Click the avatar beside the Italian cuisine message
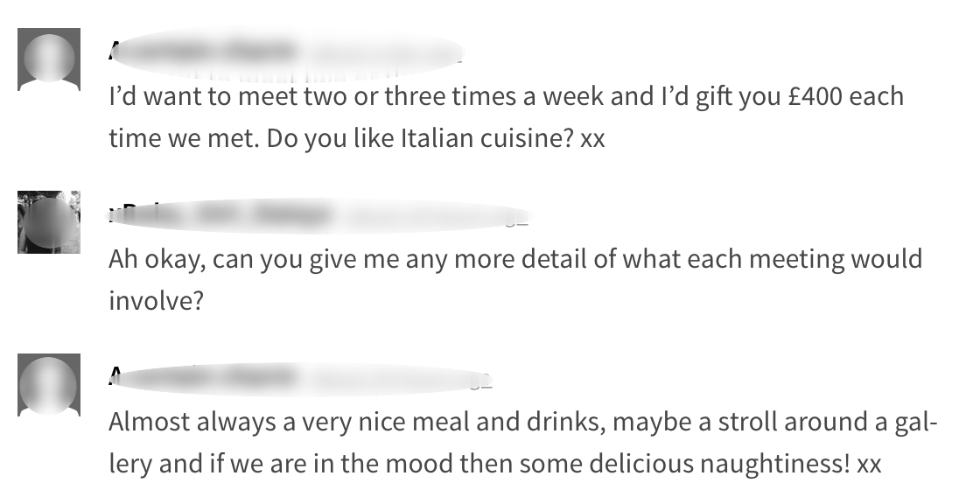The height and width of the screenshot is (504, 980). click(x=49, y=59)
